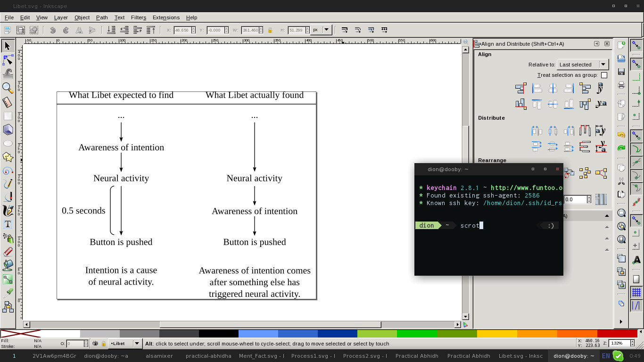Viewport: 644px width, 362px height.
Task: Toggle move patterns along with objects
Action: click(384, 30)
